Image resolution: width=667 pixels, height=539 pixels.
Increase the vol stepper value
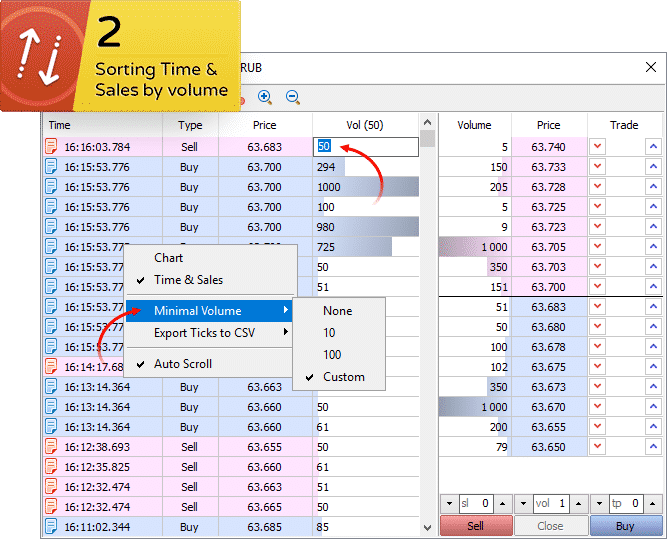[x=577, y=504]
